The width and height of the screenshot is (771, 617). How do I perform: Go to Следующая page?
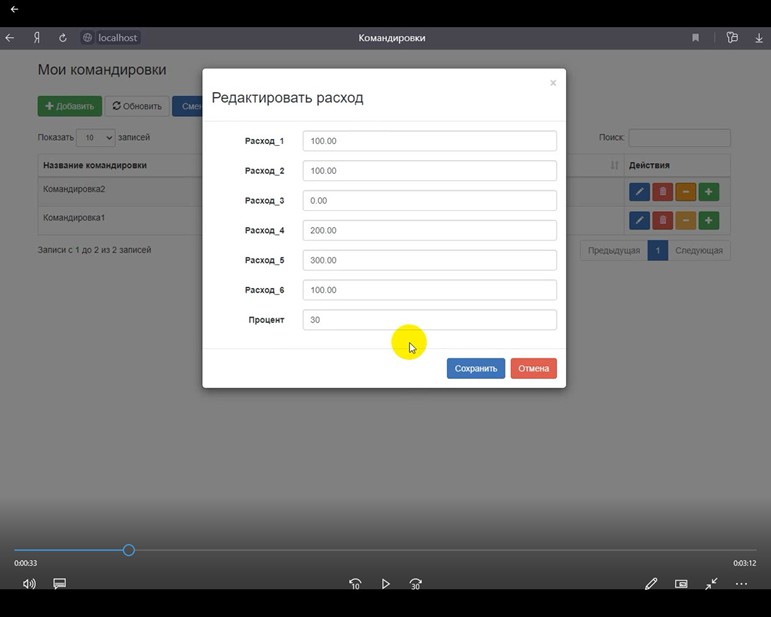tap(699, 251)
